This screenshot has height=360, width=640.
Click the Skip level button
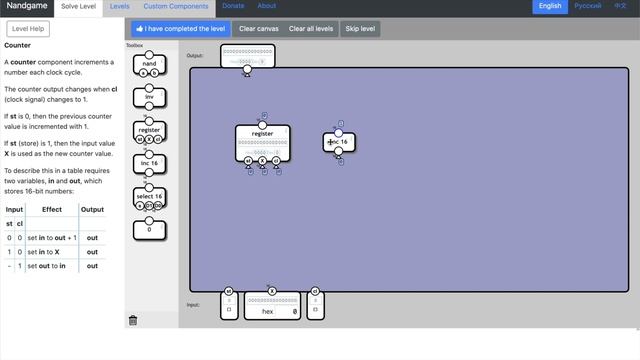coord(360,29)
